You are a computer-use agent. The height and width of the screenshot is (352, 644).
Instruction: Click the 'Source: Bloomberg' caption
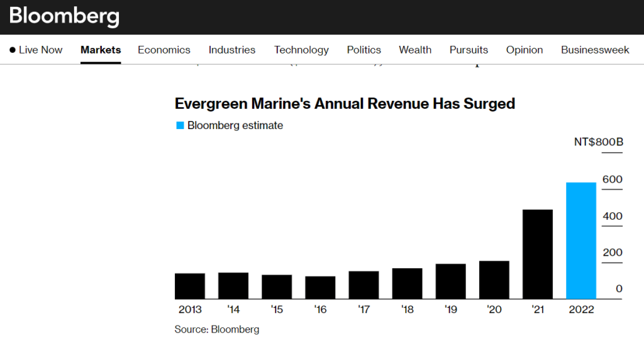217,329
